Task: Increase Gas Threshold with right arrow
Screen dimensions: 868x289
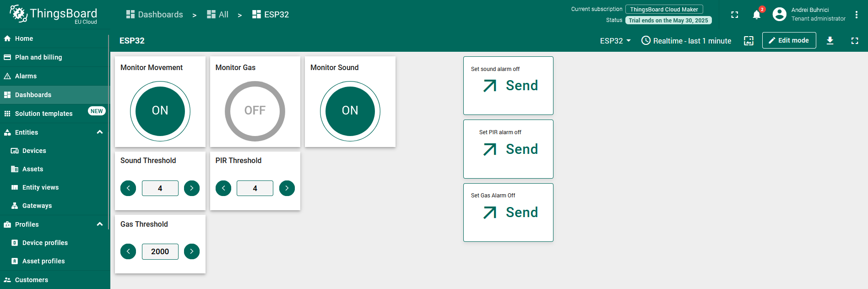Action: (x=192, y=251)
